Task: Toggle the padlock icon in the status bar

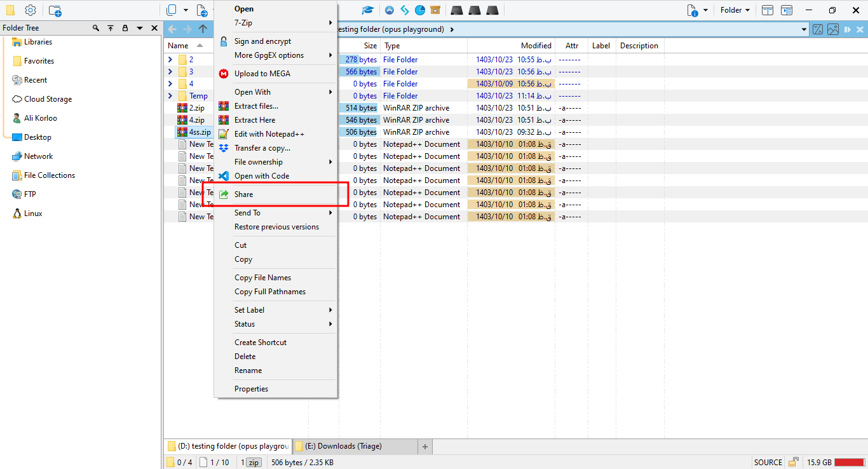Action: click(794, 462)
